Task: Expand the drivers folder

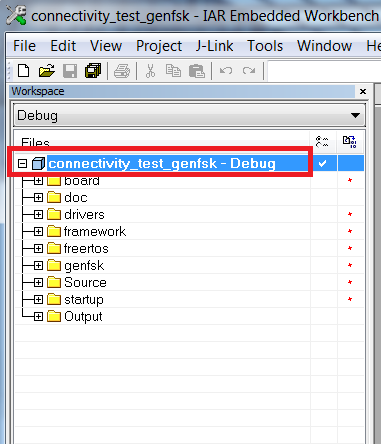Action: click(38, 214)
